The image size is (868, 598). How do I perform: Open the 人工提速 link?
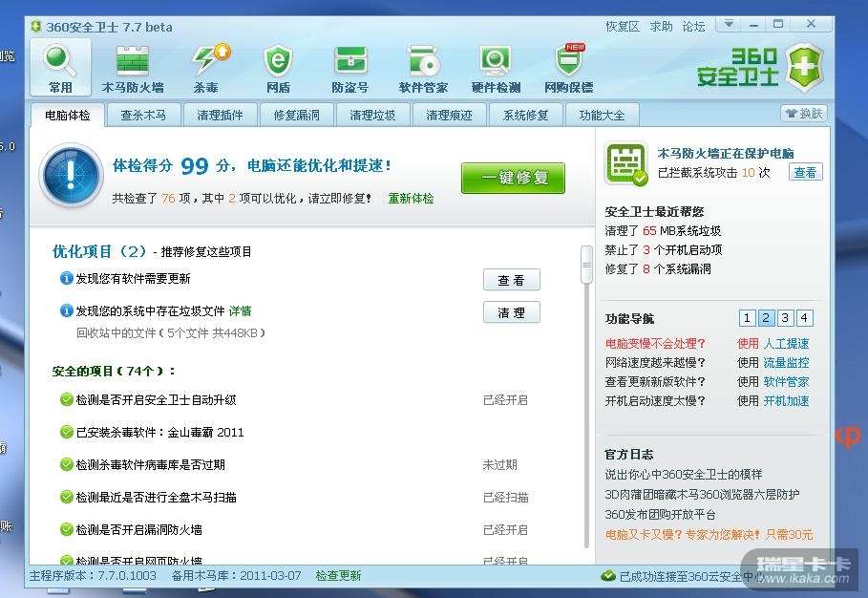(x=786, y=343)
